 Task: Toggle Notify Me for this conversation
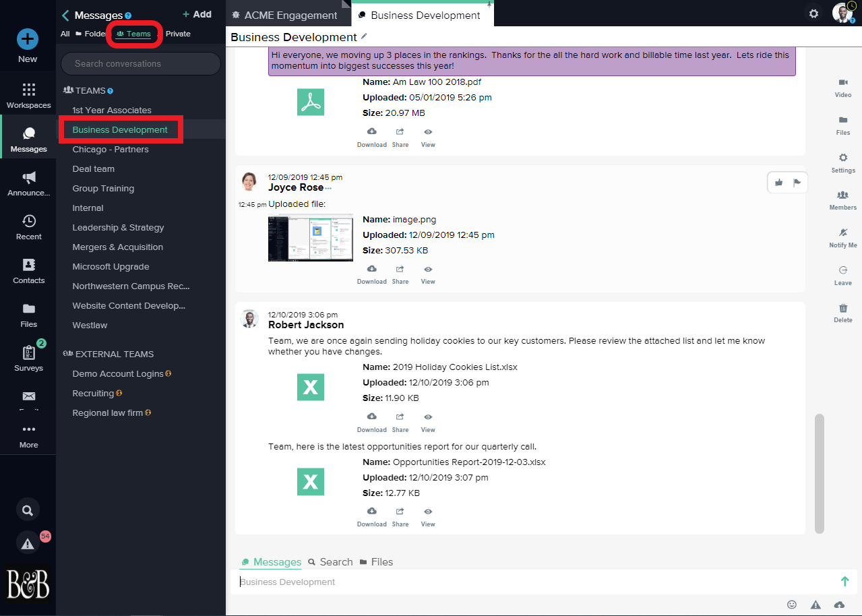point(843,238)
